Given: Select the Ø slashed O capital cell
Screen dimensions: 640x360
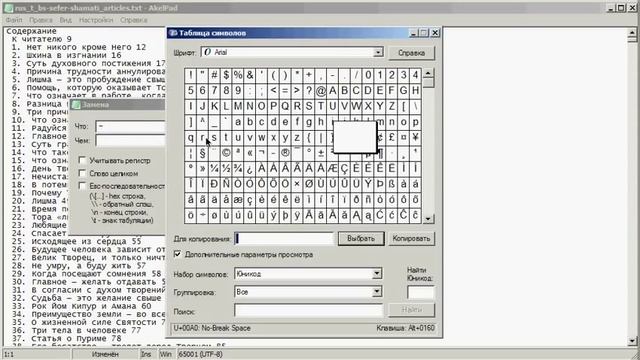Looking at the screenshot, I should tap(309, 184).
